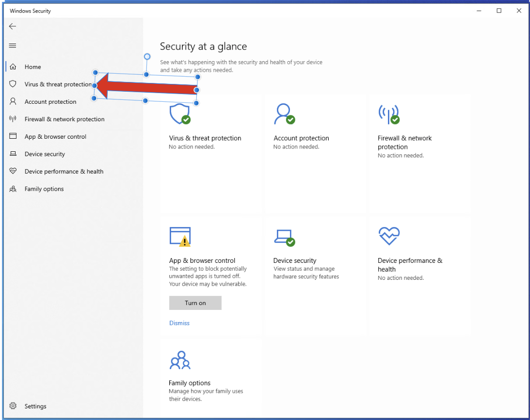Click Family options tile title
The image size is (530, 420).
tap(189, 383)
